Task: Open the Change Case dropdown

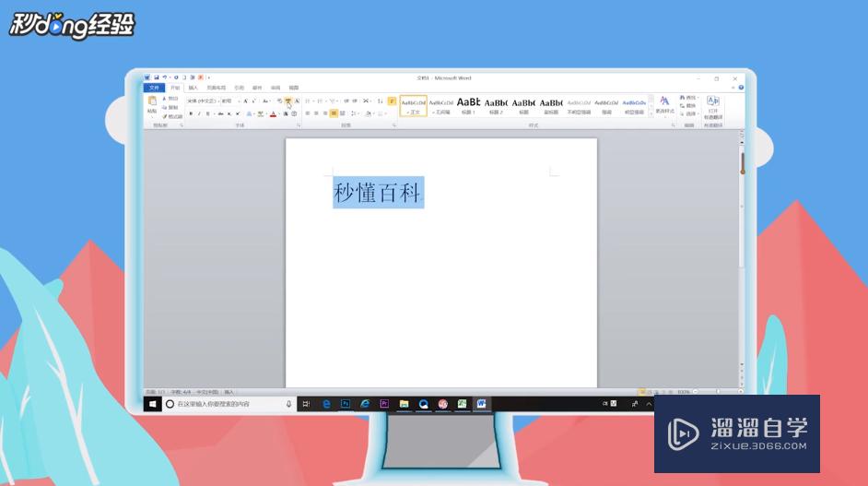Action: pos(266,101)
